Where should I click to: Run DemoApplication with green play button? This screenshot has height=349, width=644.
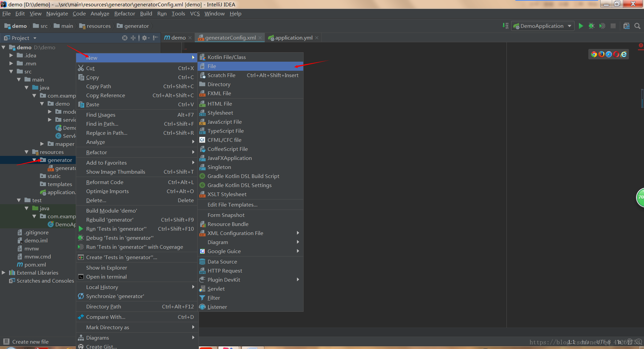pyautogui.click(x=581, y=26)
